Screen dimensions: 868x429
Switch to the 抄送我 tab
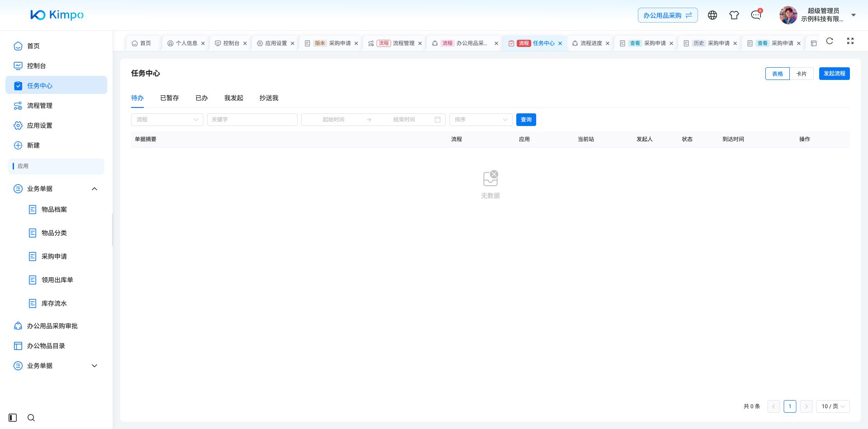(x=269, y=98)
